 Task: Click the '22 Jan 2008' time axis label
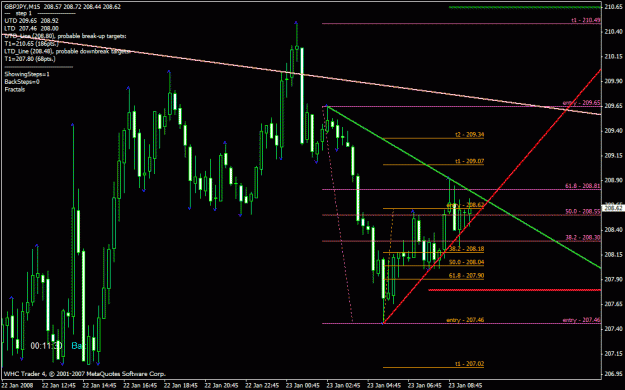(16, 385)
